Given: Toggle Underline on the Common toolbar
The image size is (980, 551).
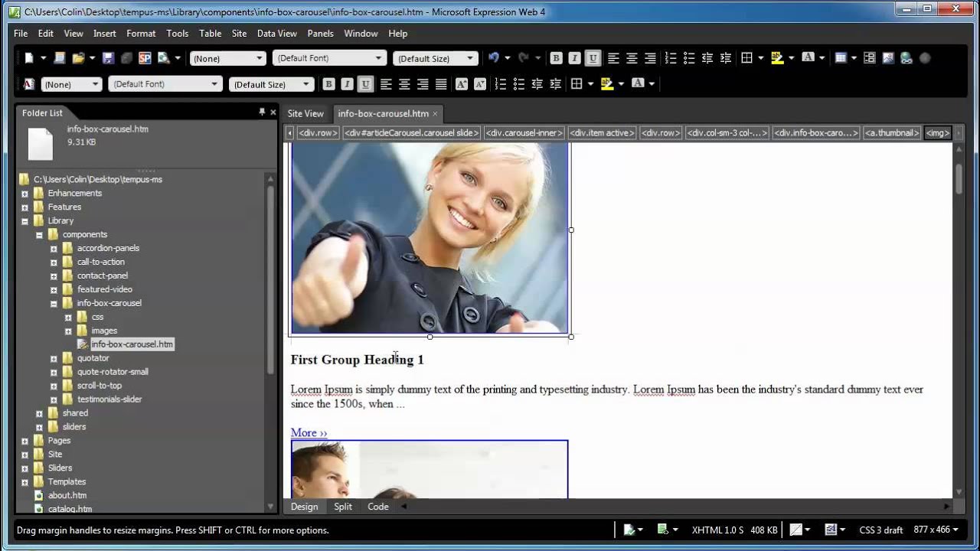Looking at the screenshot, I should [593, 58].
